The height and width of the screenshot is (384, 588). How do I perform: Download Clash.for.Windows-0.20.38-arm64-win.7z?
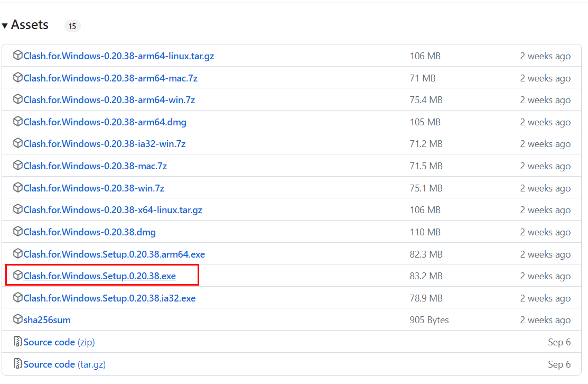pos(109,100)
